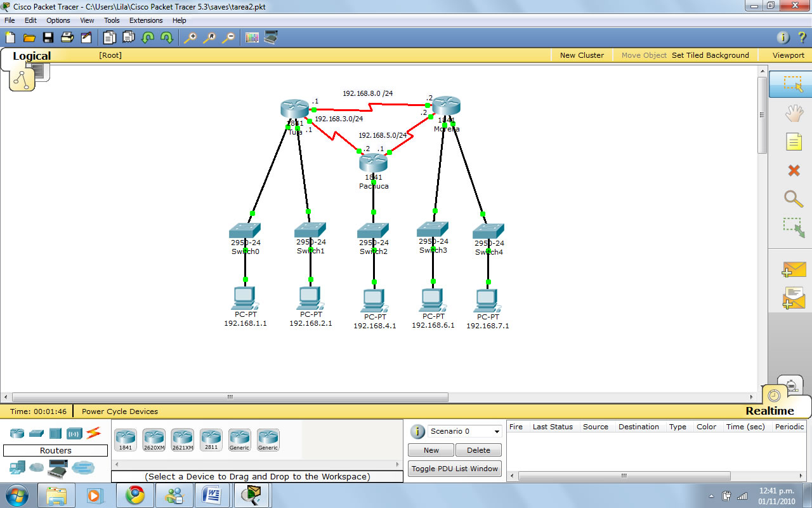Click the New Cluster button
812x508 pixels.
click(x=582, y=55)
